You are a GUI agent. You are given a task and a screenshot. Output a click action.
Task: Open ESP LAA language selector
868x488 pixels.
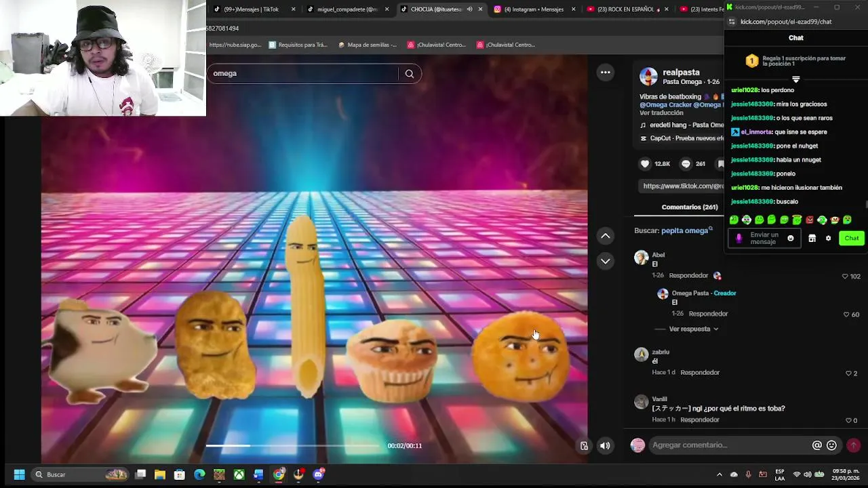780,474
